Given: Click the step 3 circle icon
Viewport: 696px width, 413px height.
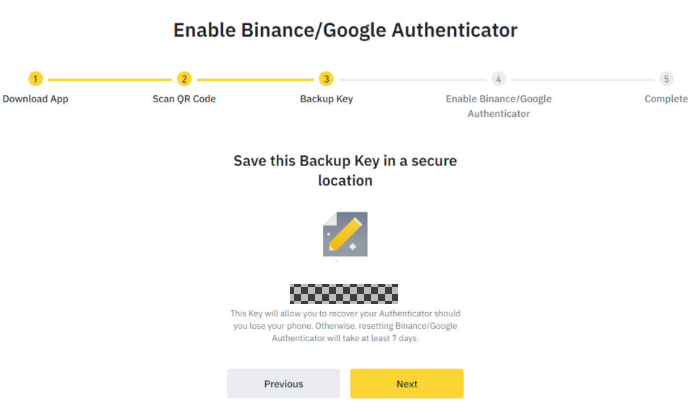Looking at the screenshot, I should click(326, 79).
